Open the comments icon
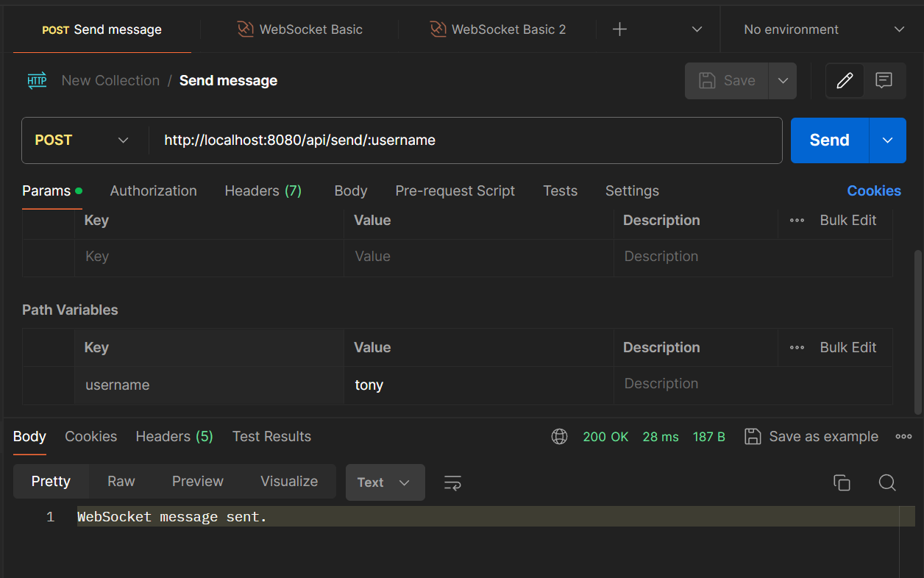924x578 pixels. click(x=884, y=81)
